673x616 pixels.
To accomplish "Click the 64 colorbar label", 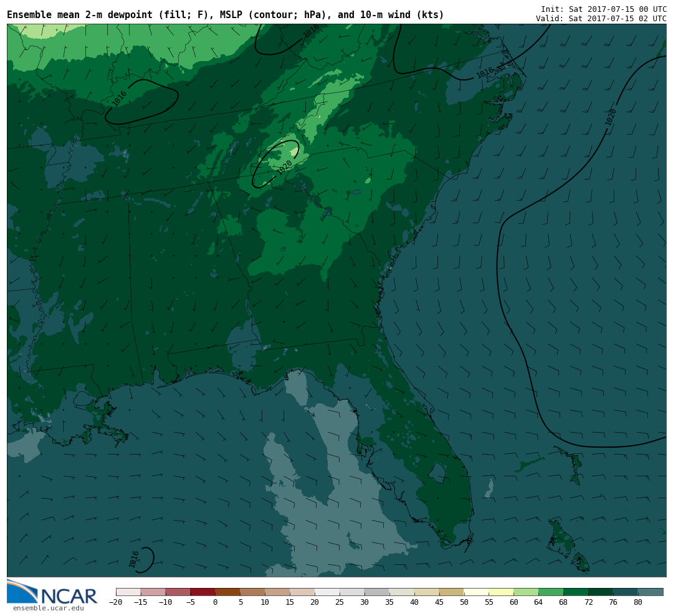I will coord(538,602).
